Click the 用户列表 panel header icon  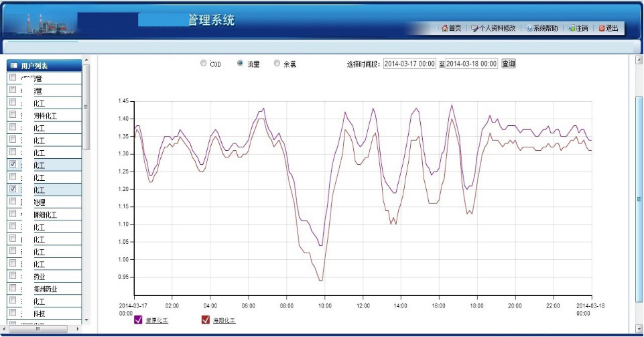point(13,66)
